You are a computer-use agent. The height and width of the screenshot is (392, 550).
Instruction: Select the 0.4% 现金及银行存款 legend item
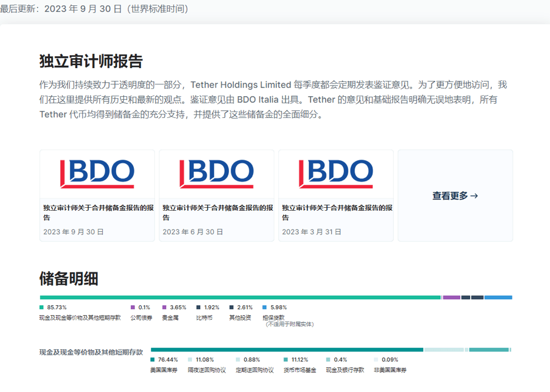tap(328, 360)
